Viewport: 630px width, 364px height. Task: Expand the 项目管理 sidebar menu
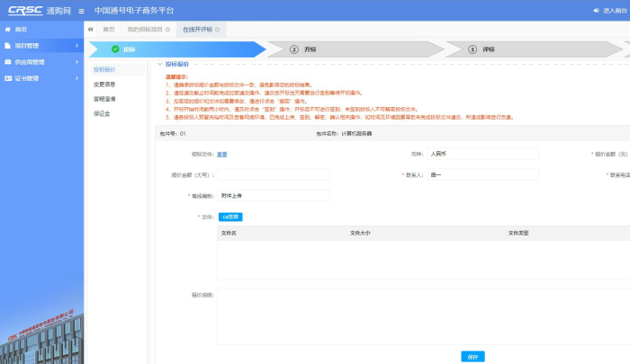[40, 46]
